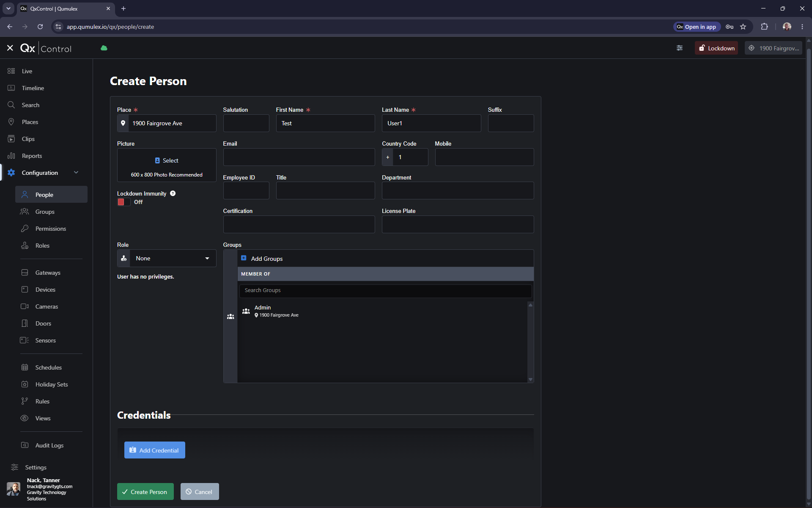Focus the Salutation input
Image resolution: width=812 pixels, height=508 pixels.
pos(246,123)
